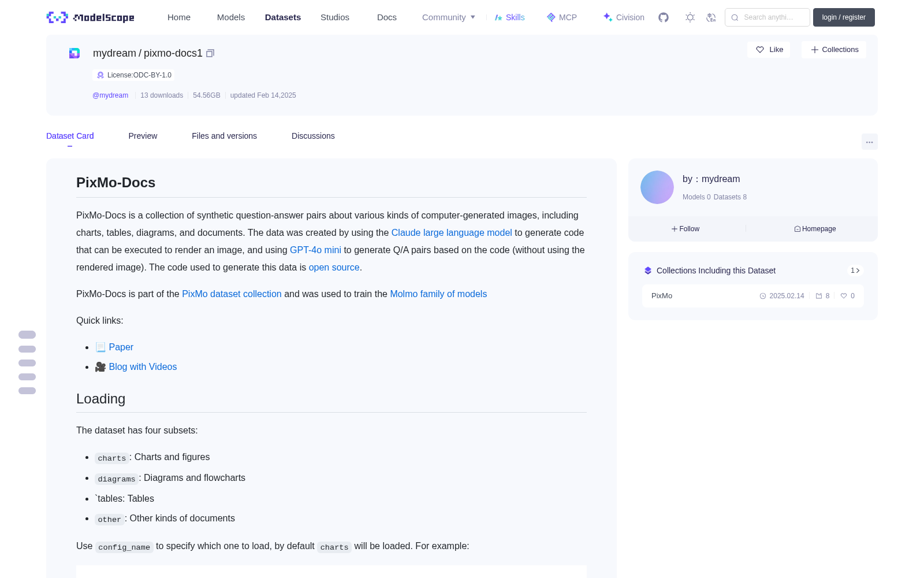
Task: Open Civision in the navigation bar
Action: click(x=624, y=17)
